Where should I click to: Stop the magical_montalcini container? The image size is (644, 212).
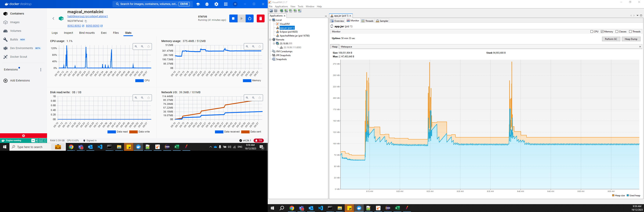[233, 18]
